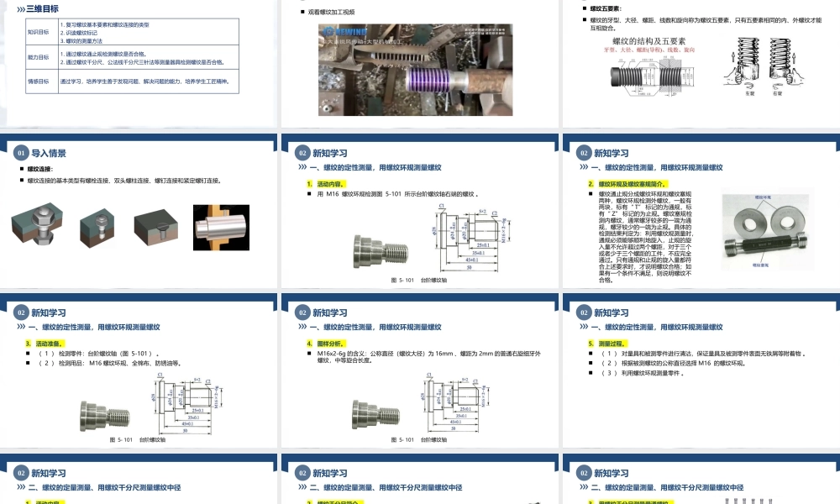Click the "01" badge beside 导入情景

pos(20,153)
